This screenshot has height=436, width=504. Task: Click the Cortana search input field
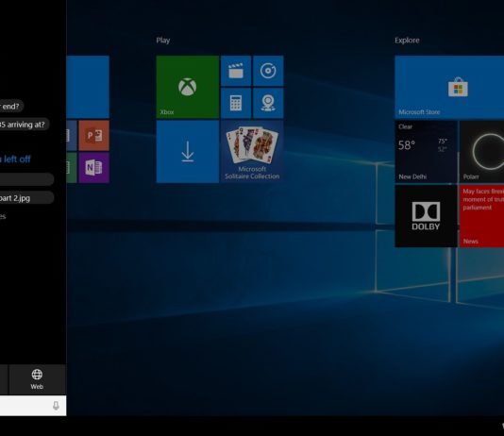tap(33, 406)
